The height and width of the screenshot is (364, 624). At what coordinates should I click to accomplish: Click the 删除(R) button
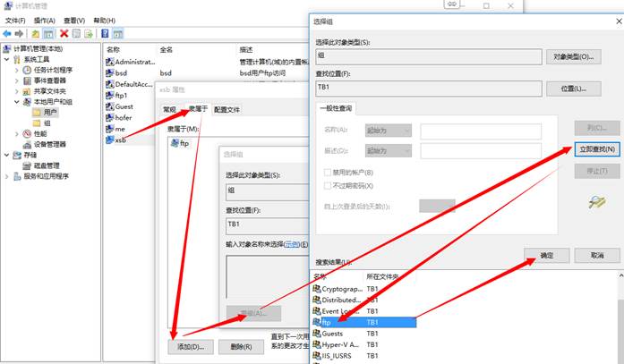click(241, 347)
